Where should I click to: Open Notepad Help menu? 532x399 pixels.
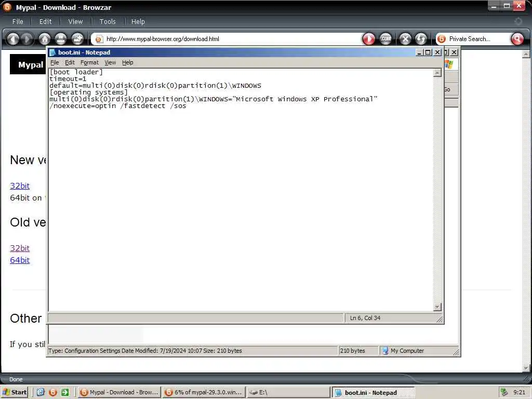128,62
